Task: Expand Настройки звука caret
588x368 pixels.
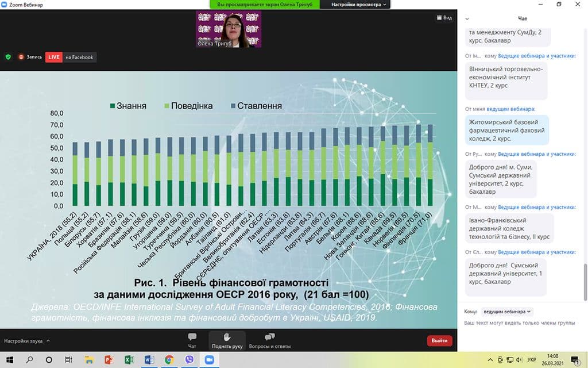Action: (48, 341)
